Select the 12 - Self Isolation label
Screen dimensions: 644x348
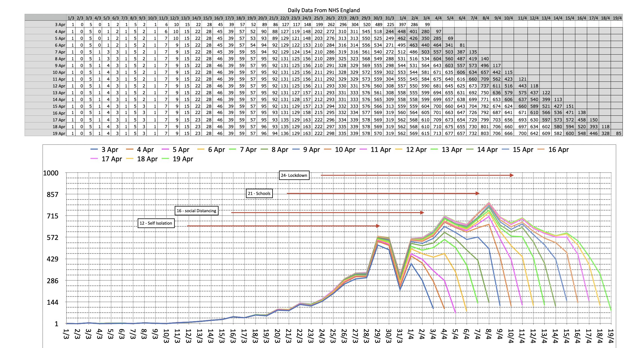(x=156, y=223)
